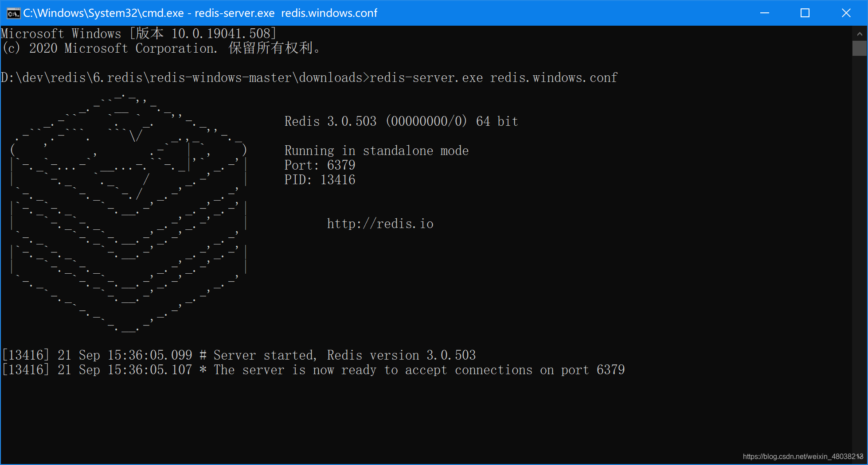
Task: Click the 'ready to accept connections' log line
Action: tap(313, 370)
